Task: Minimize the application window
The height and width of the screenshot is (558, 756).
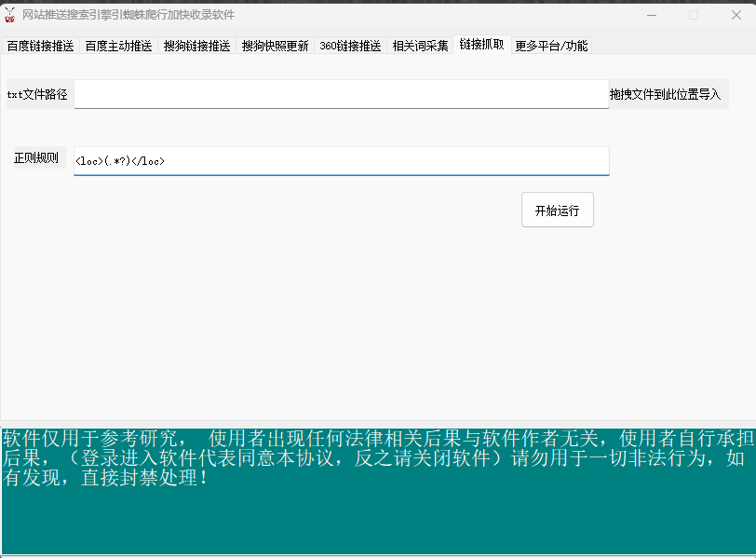Action: 649,15
